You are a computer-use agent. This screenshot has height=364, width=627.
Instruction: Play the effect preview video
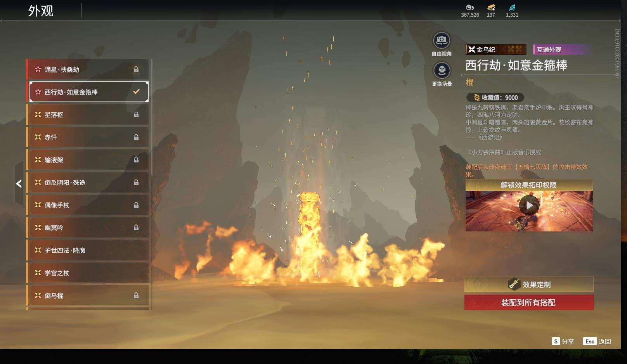click(x=529, y=205)
